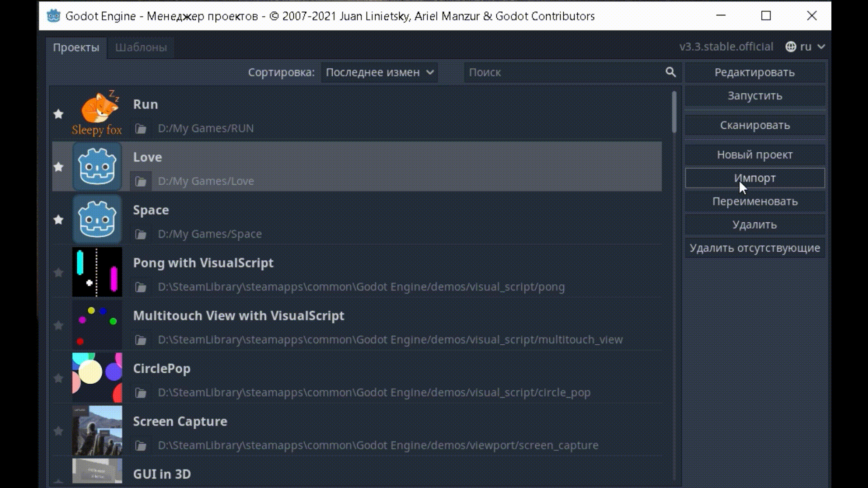Switch to the Проекты tab
Screen dimensions: 868x488
[x=76, y=47]
